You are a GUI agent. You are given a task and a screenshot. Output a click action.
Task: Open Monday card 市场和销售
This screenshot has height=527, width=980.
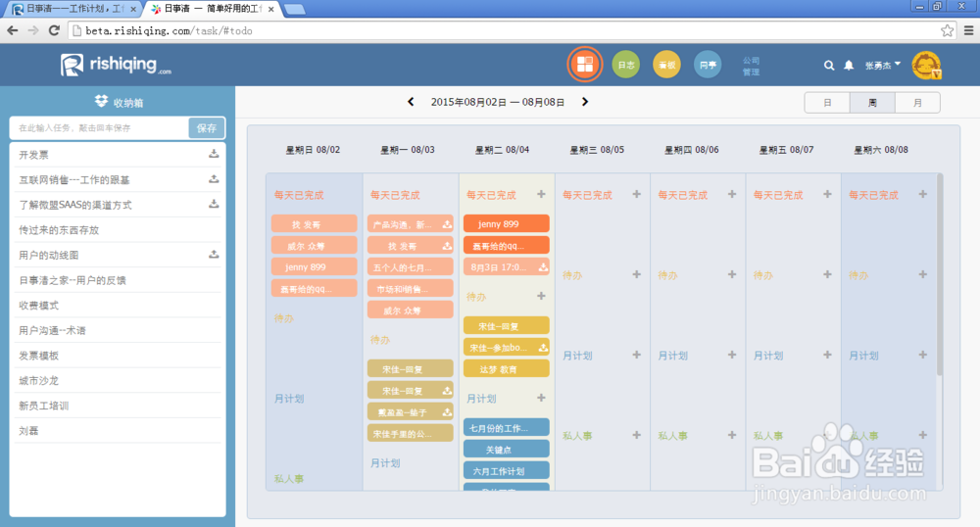coord(410,288)
